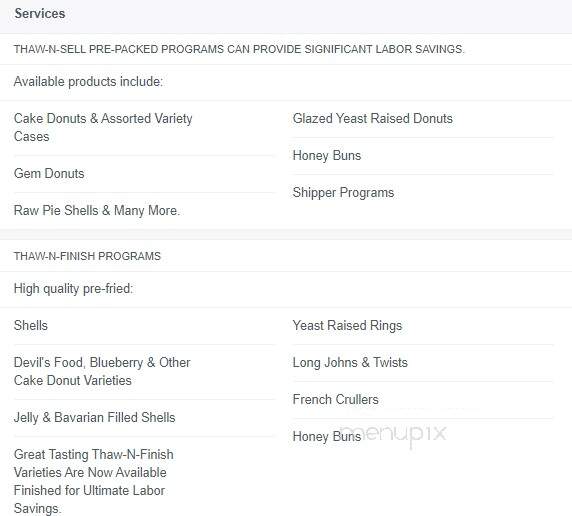Viewport: 572px width, 516px height.
Task: Click the Long Johns & Twists item
Action: tap(350, 362)
